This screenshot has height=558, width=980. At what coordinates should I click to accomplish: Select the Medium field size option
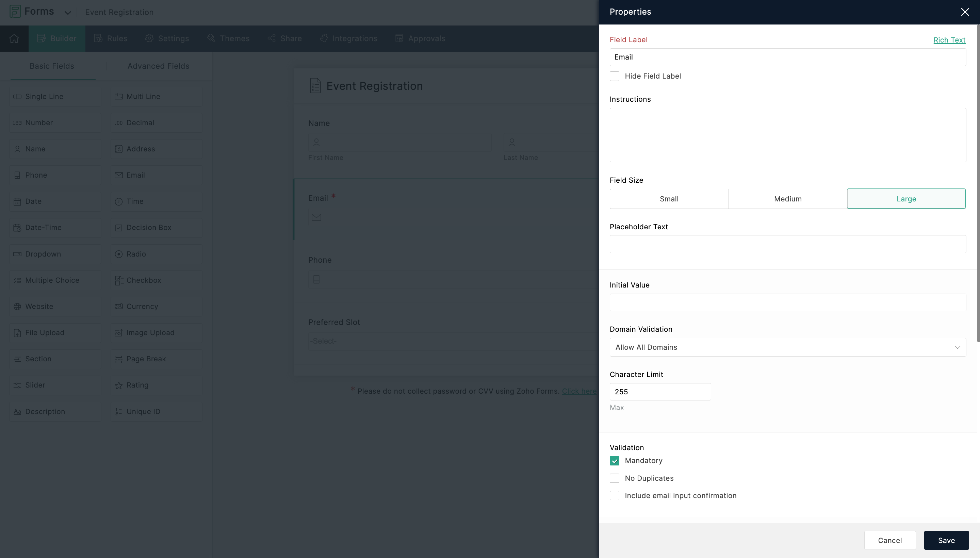787,199
